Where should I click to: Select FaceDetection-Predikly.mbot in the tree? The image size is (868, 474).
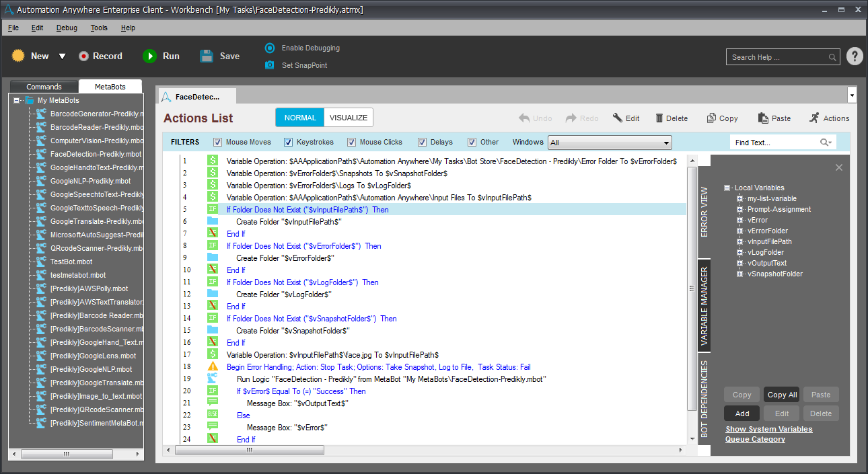pyautogui.click(x=96, y=154)
